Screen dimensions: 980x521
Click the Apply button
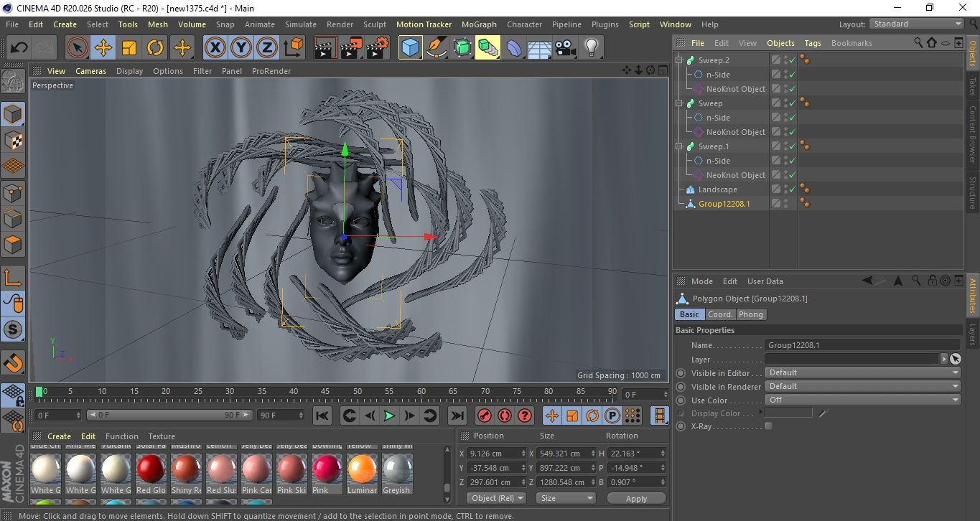coord(636,498)
